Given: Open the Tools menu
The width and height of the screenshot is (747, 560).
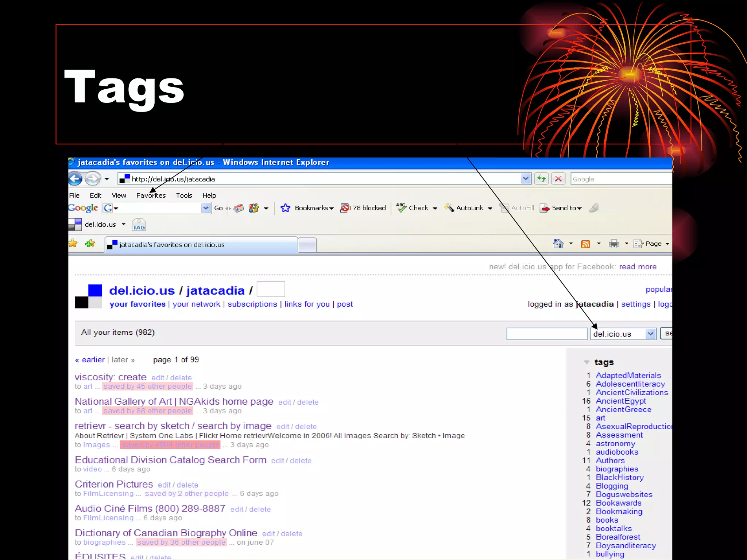Looking at the screenshot, I should 184,195.
